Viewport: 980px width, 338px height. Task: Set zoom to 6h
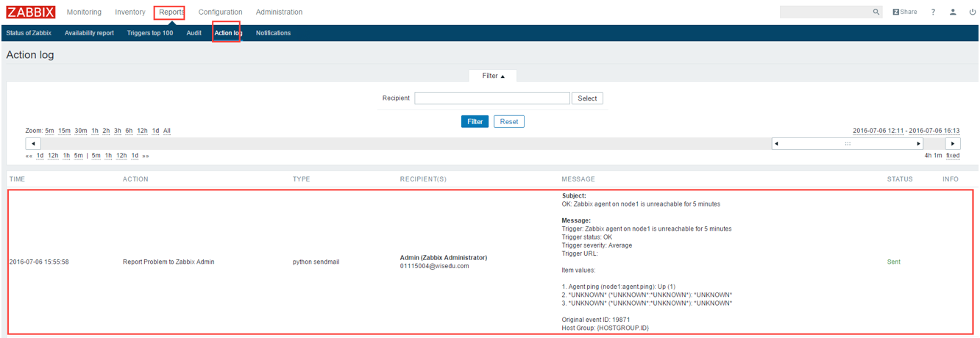pyautogui.click(x=129, y=131)
